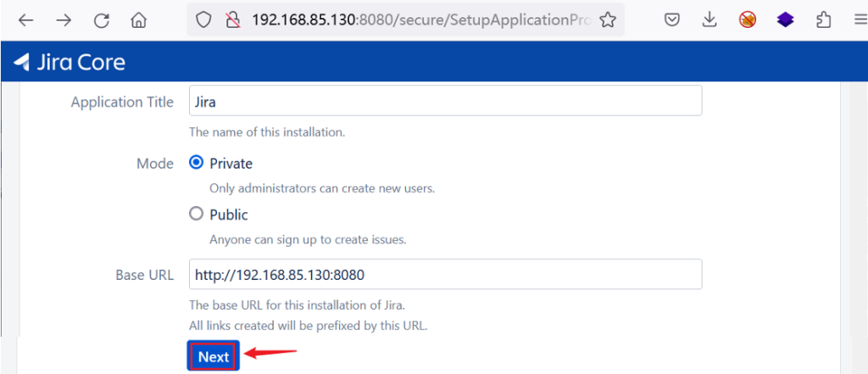
Task: Open the browser home page icon
Action: (x=138, y=20)
